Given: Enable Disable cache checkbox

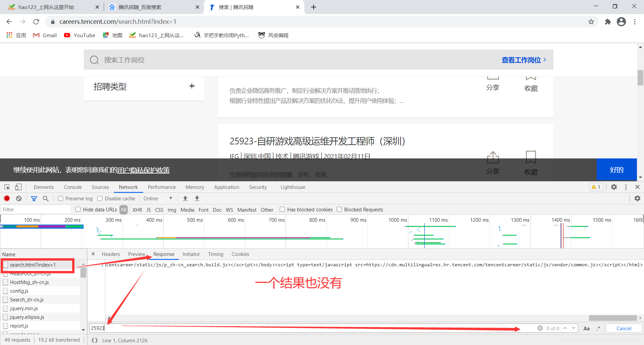Looking at the screenshot, I should (x=100, y=199).
